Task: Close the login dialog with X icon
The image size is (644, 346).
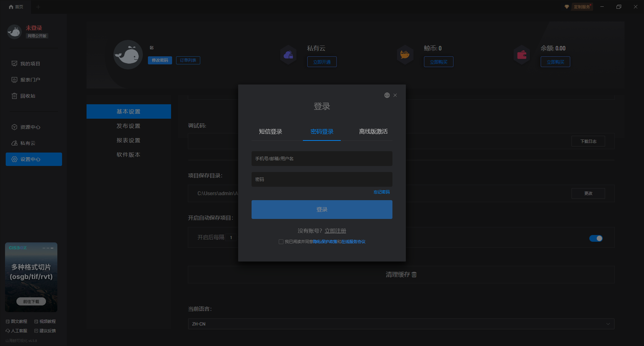Action: click(x=395, y=95)
